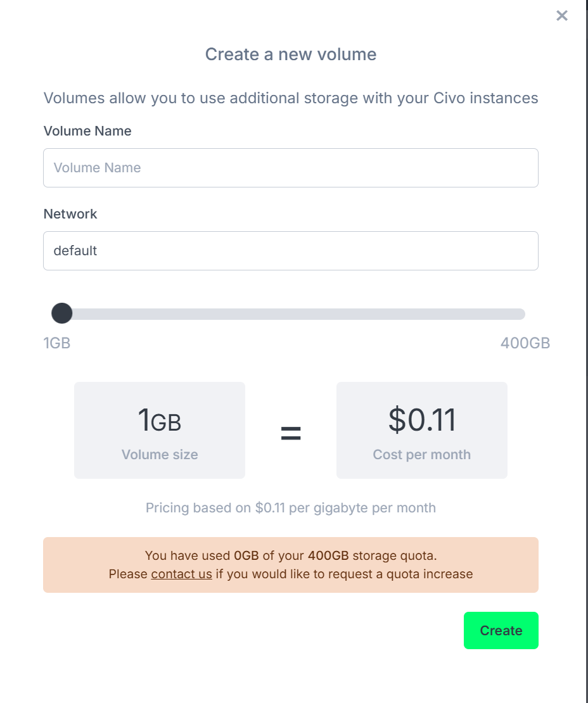
Task: Click the equals sign between boxes
Action: (291, 432)
